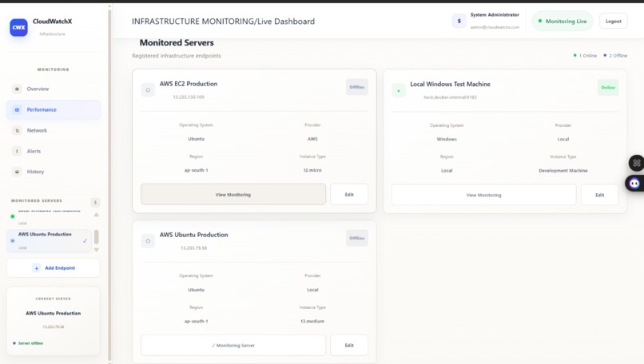The width and height of the screenshot is (644, 364).
Task: Click 't2.micro' instance type value
Action: (x=312, y=170)
